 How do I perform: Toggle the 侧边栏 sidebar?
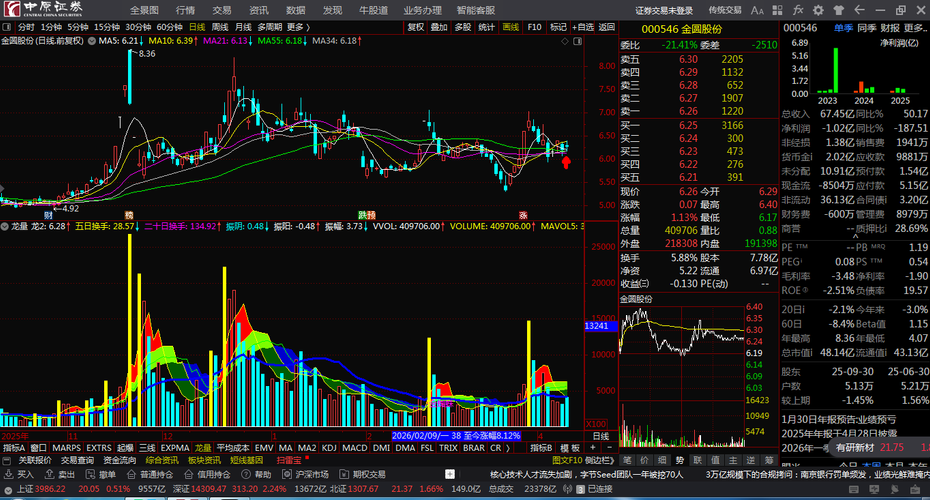599,460
